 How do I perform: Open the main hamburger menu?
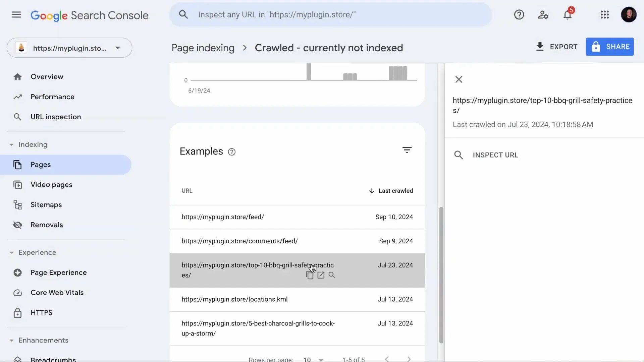tap(16, 15)
